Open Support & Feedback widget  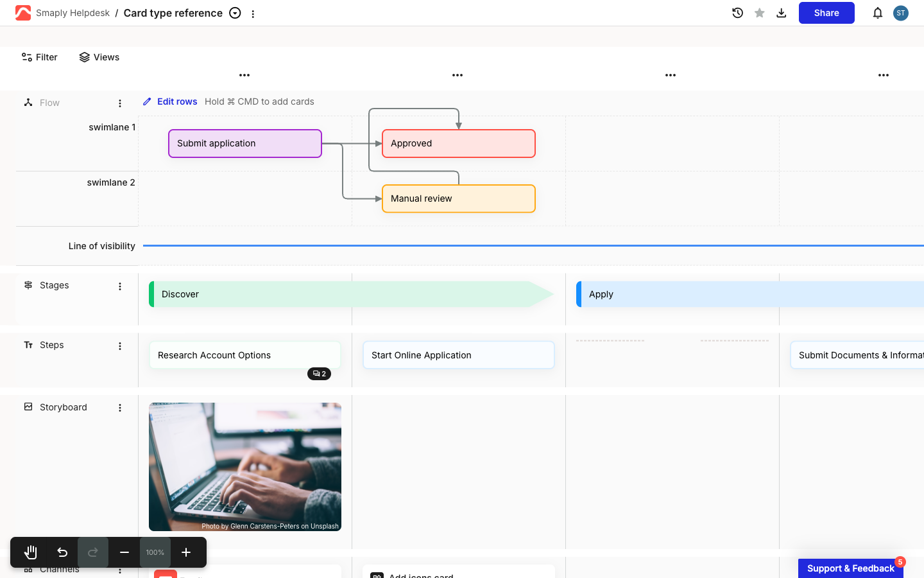pyautogui.click(x=851, y=568)
